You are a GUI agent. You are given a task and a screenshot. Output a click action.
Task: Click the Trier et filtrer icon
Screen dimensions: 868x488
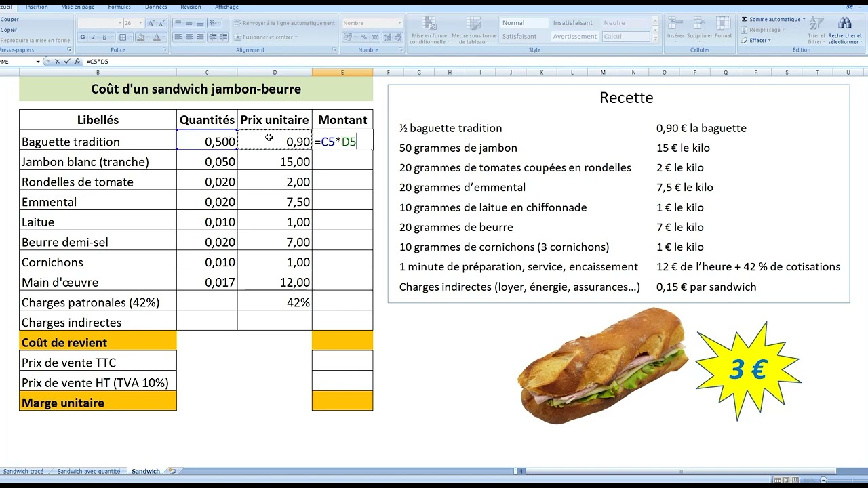click(816, 24)
